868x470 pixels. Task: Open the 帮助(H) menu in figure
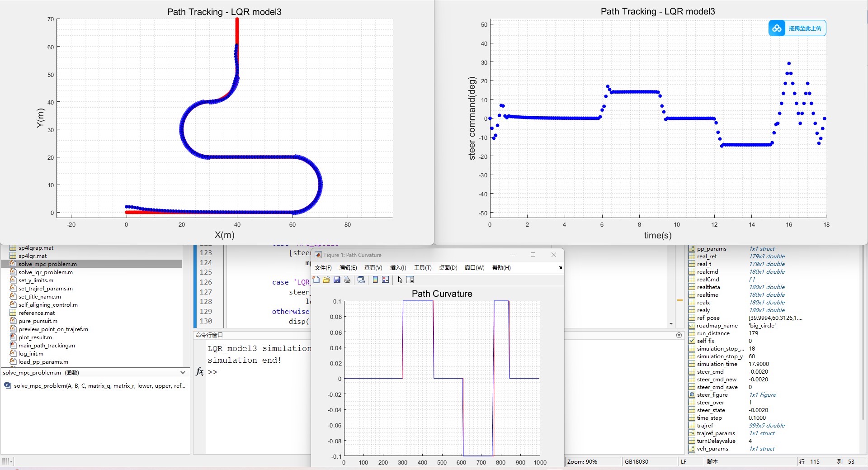[501, 268]
